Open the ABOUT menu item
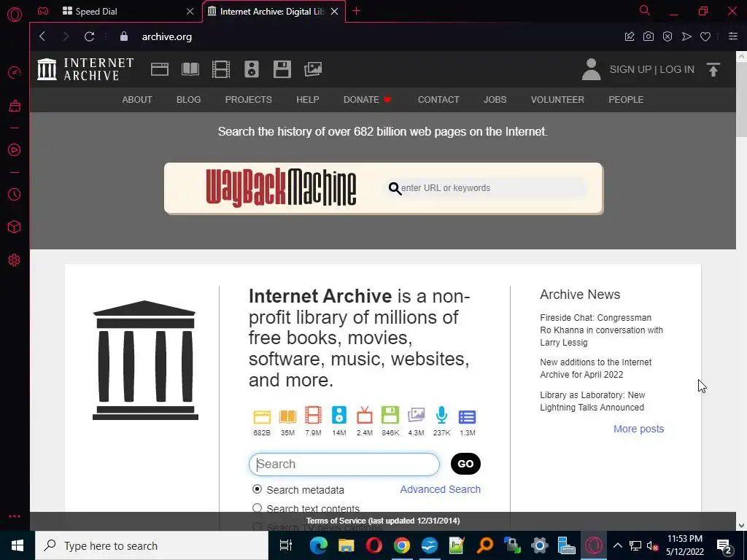Image resolution: width=747 pixels, height=560 pixels. click(137, 99)
